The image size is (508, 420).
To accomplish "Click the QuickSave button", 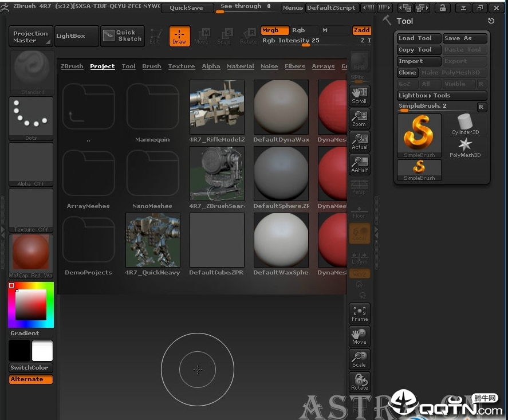I will (x=187, y=8).
